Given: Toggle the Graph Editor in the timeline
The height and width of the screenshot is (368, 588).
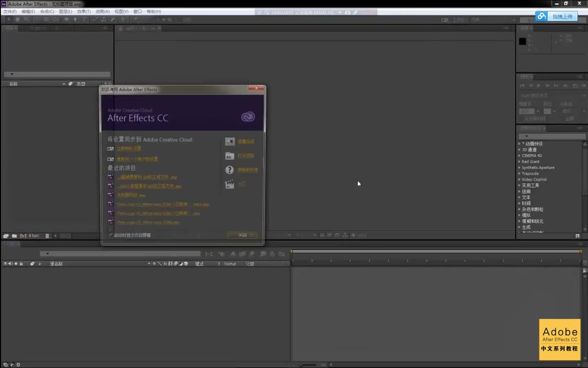Looking at the screenshot, I should 282,254.
